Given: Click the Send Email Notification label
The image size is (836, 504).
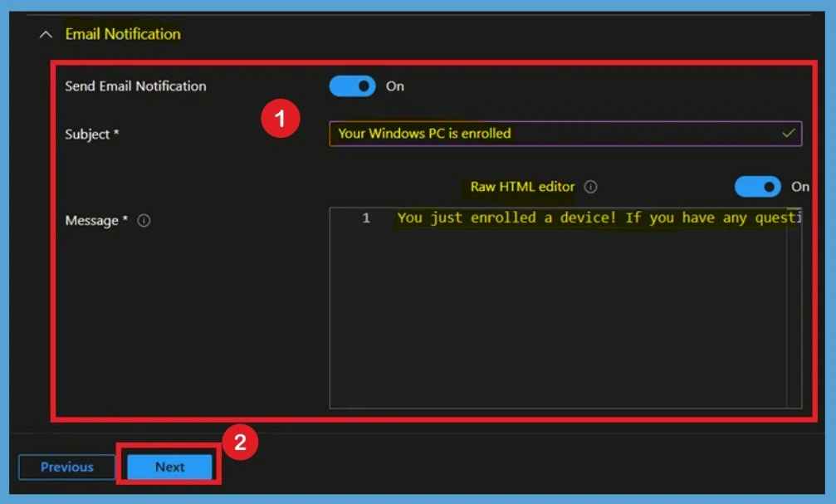Looking at the screenshot, I should coord(135,86).
